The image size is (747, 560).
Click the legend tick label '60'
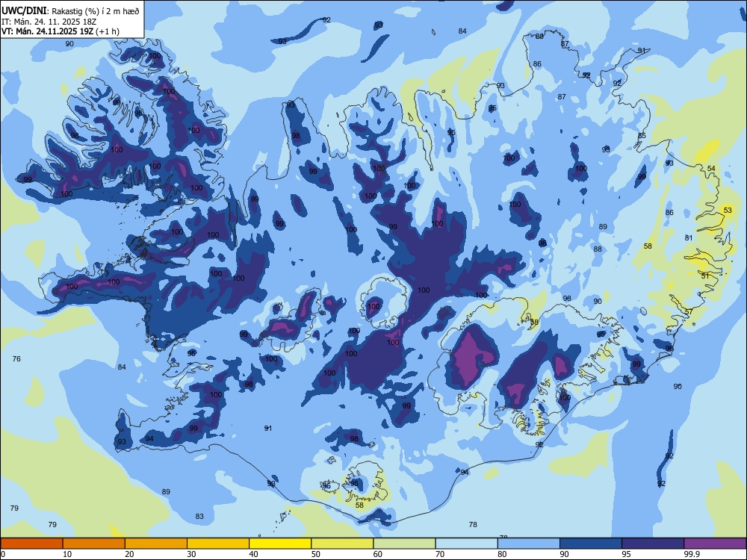click(x=378, y=554)
